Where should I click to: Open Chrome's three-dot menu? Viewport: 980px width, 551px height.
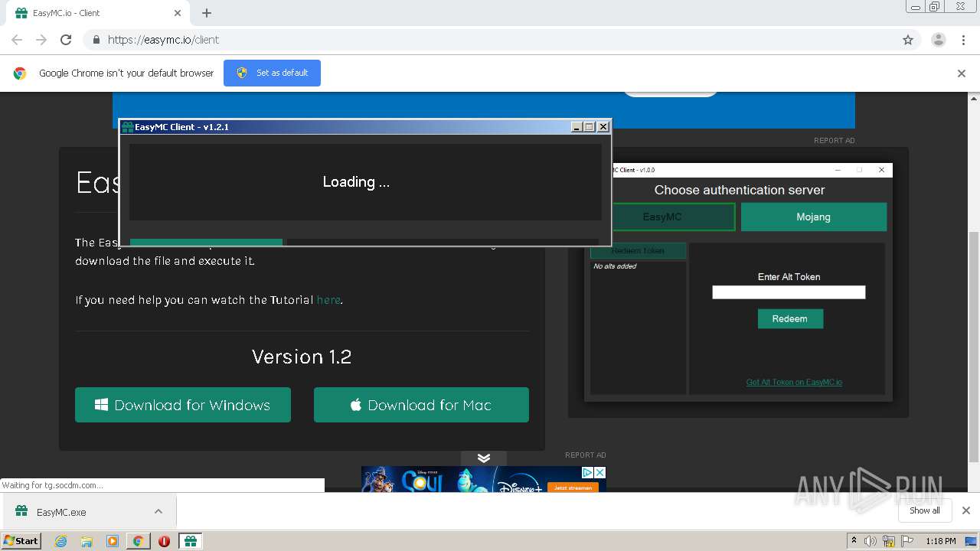point(964,40)
